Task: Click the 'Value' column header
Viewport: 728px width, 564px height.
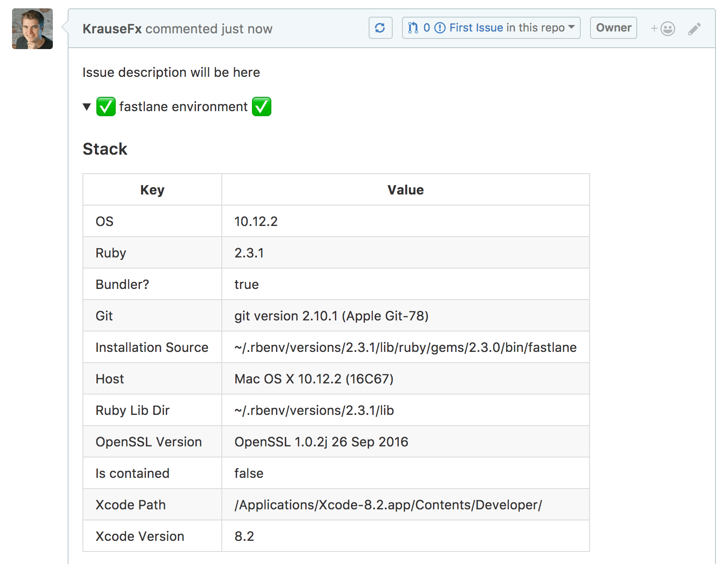Action: coord(406,190)
